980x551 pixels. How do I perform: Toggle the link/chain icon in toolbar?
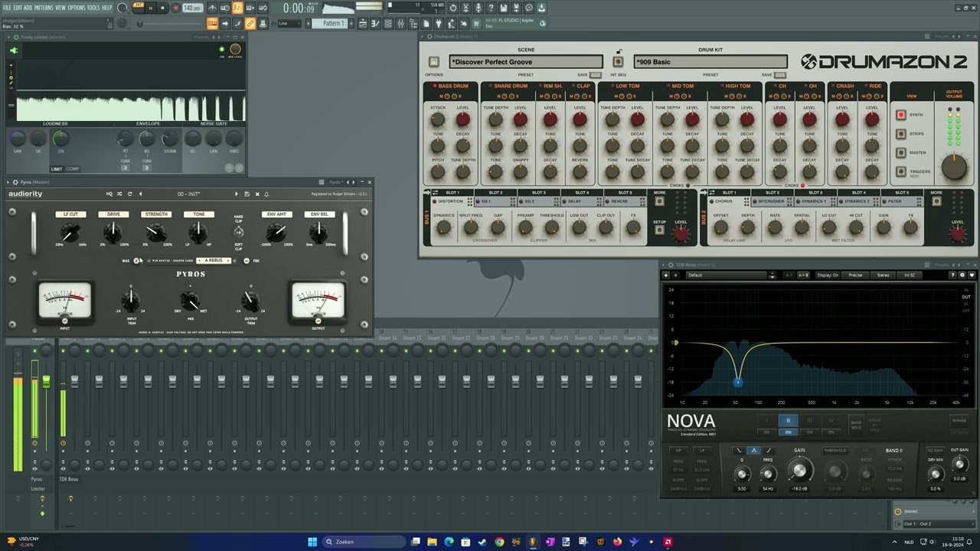[x=250, y=23]
